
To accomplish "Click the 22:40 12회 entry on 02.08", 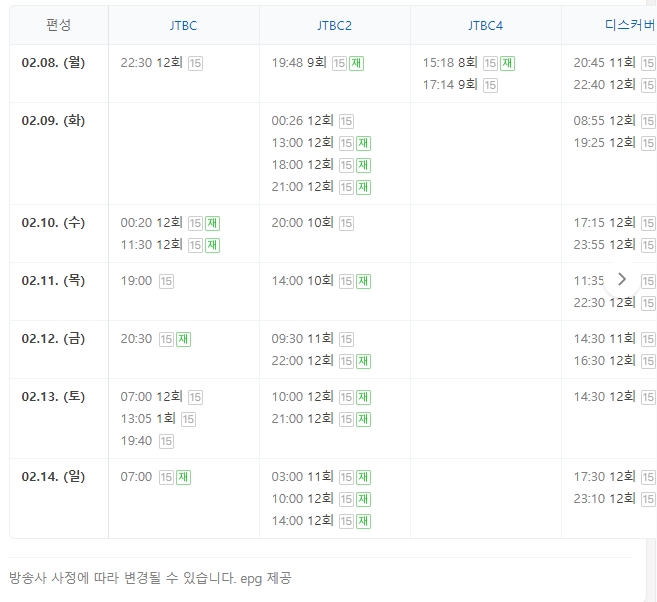I will click(604, 85).
